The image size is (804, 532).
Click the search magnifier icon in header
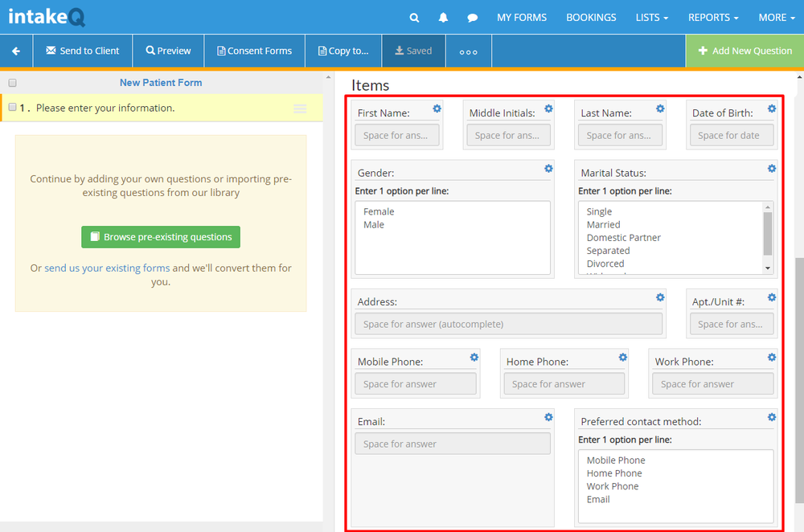(414, 18)
